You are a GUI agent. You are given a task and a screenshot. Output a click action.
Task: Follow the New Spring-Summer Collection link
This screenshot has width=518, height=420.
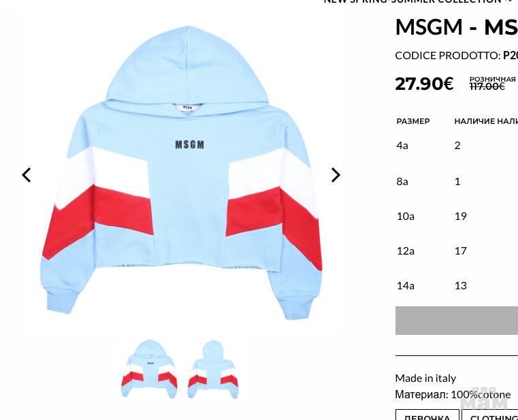click(x=421, y=1)
